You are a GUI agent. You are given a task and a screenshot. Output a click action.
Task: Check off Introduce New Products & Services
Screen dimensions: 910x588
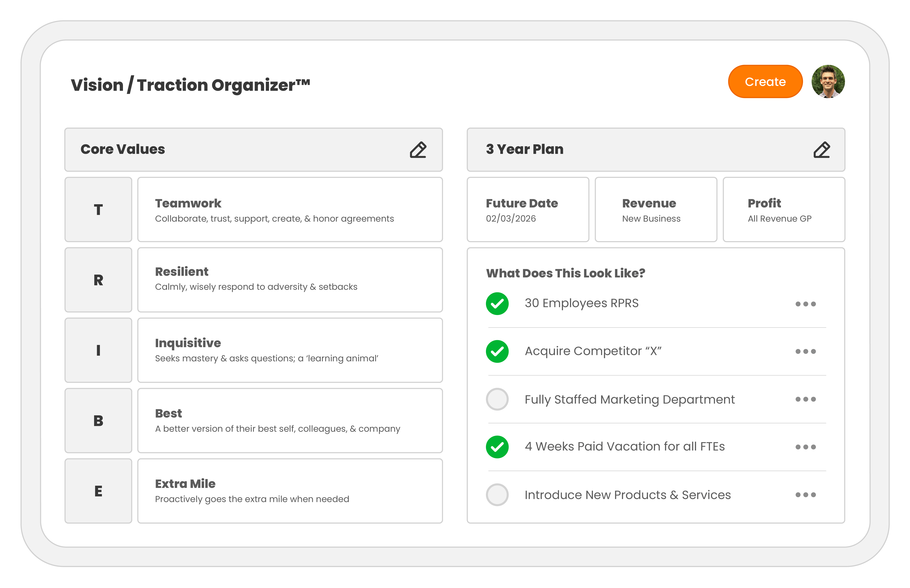497,494
